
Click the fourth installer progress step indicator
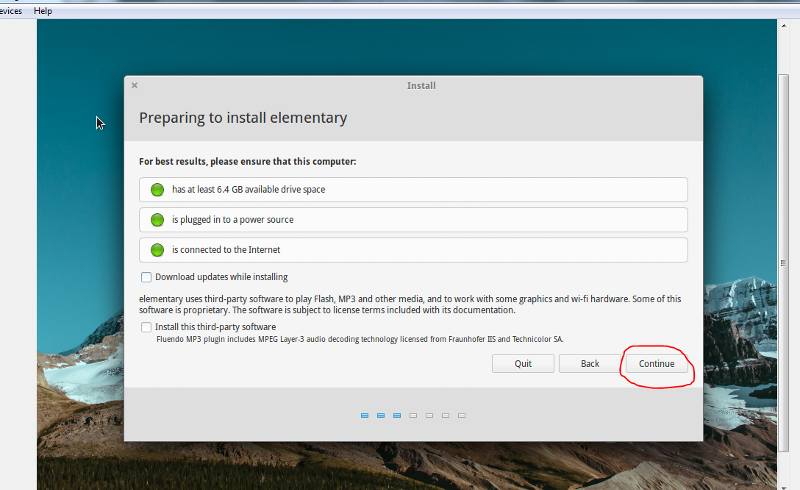pyautogui.click(x=413, y=415)
